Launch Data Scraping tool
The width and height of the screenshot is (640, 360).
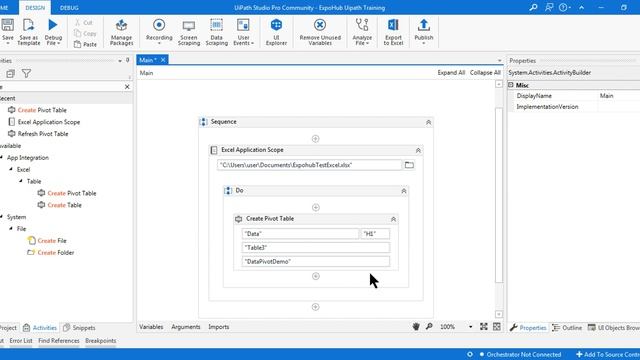tap(216, 31)
